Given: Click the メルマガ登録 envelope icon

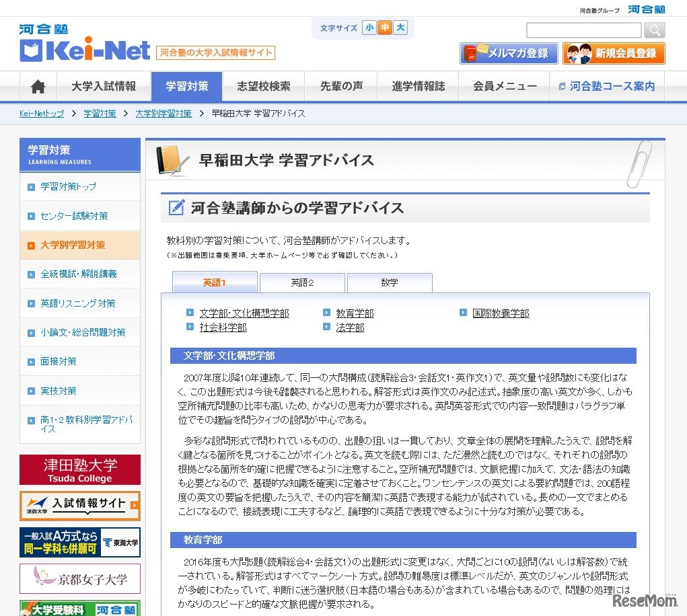Looking at the screenshot, I should click(x=475, y=52).
